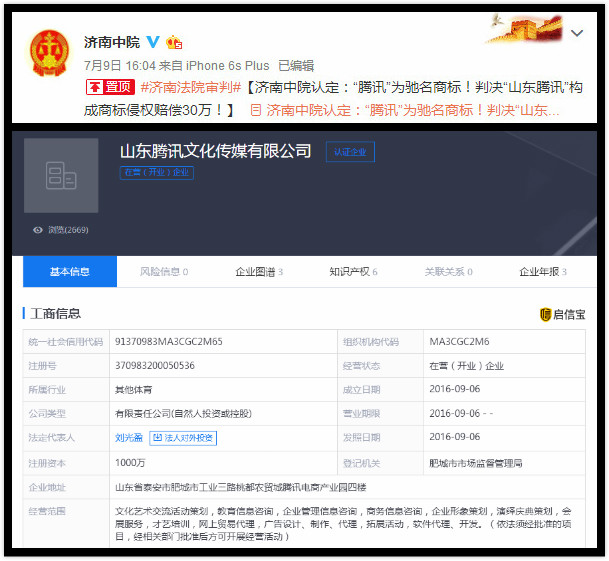Viewport: 609px width, 561px height.
Task: Click the orange crown membership badge
Action: tap(174, 42)
